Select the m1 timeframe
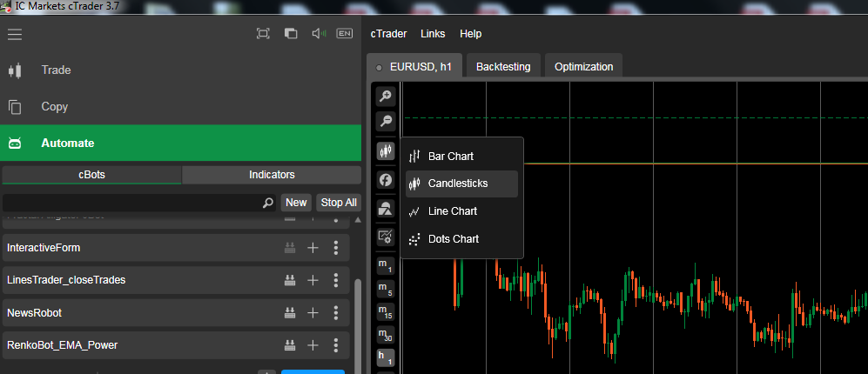 386,266
